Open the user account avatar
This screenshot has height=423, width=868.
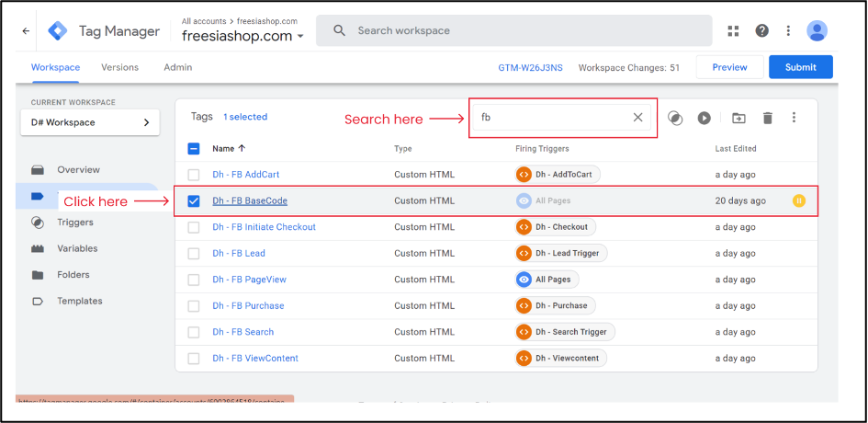pos(817,31)
